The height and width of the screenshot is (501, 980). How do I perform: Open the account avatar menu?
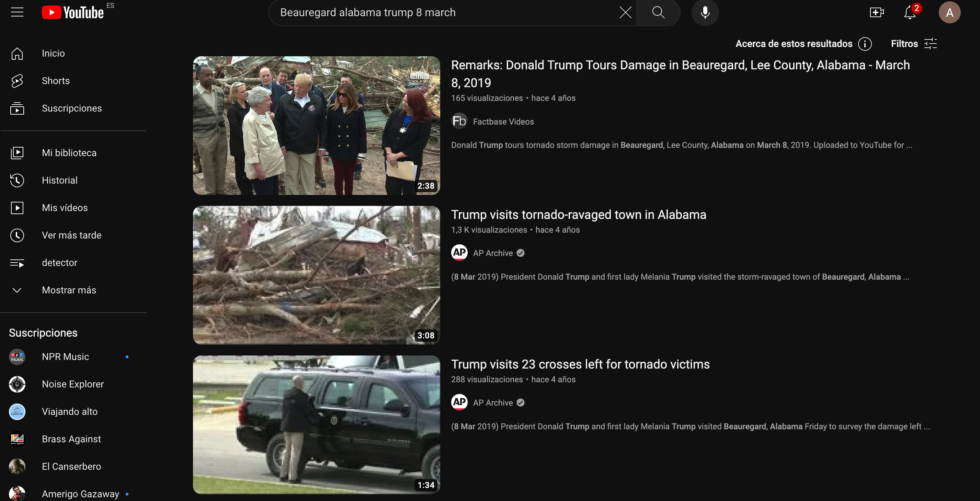coord(949,13)
